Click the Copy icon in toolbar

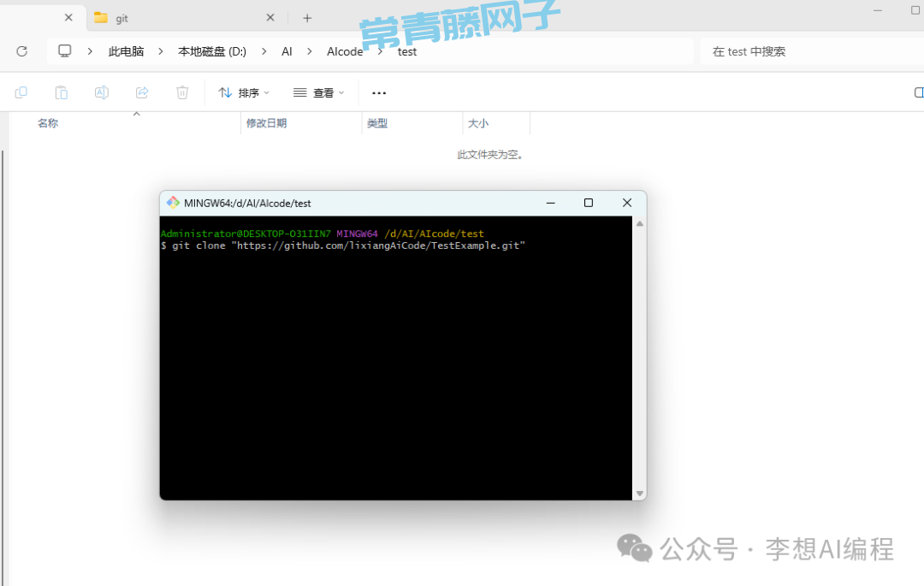[x=21, y=92]
